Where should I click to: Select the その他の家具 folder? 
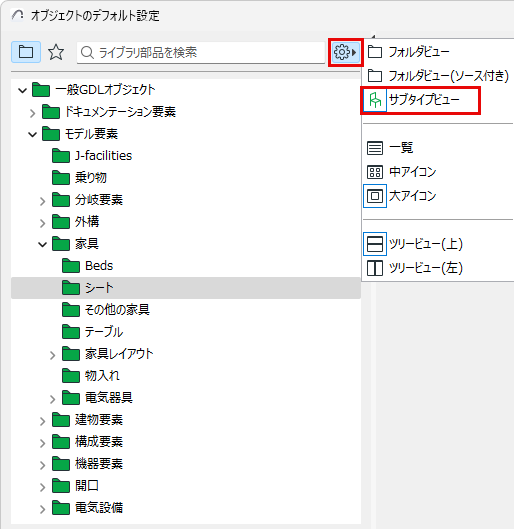(106, 310)
